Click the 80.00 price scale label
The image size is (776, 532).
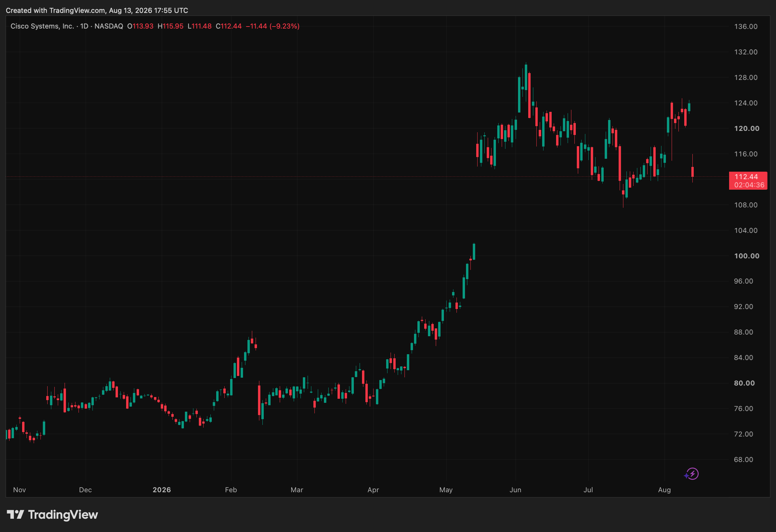point(744,383)
